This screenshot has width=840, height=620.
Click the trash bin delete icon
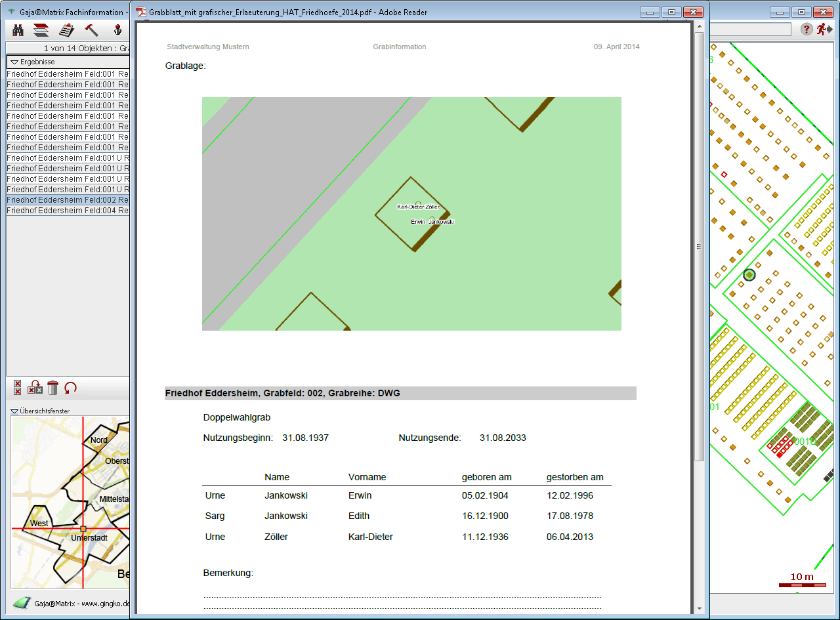(53, 388)
